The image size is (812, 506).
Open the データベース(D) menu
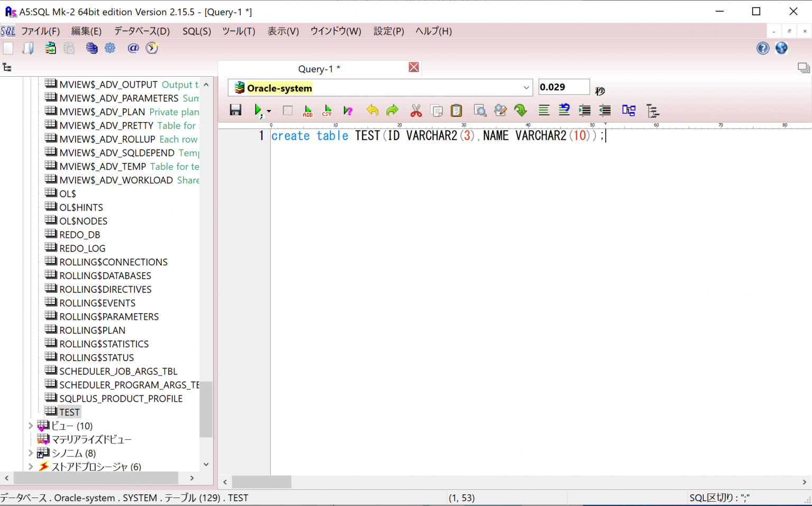(x=142, y=31)
